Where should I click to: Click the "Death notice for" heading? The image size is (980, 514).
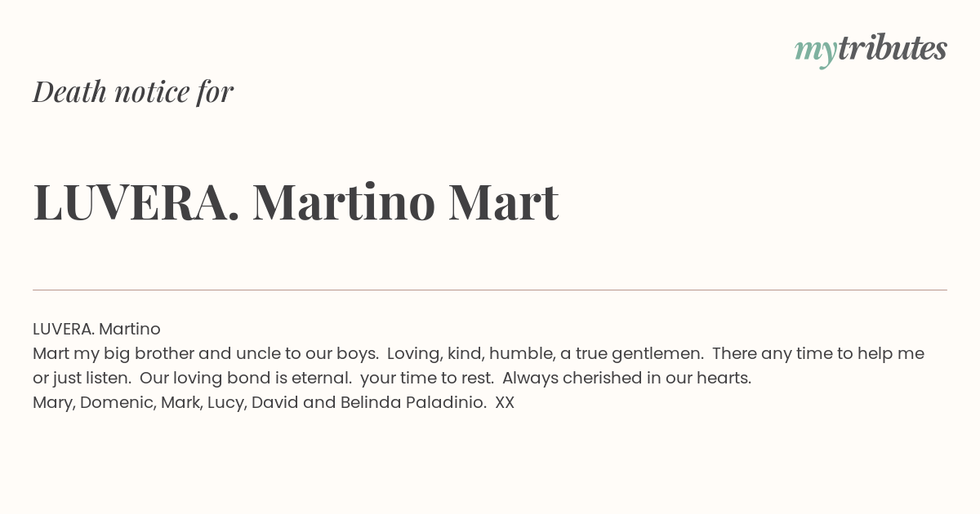(133, 91)
